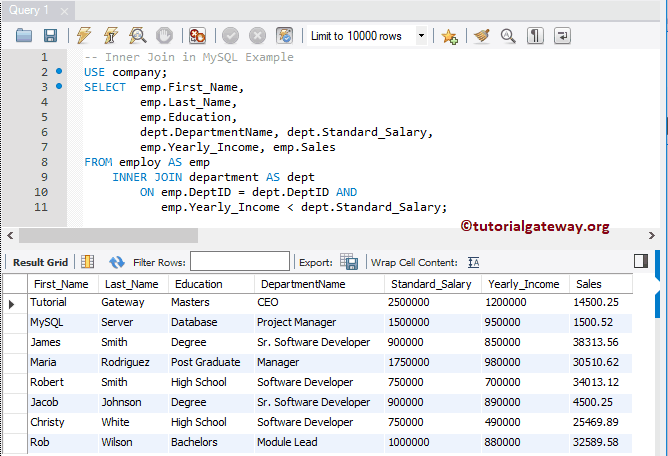Screen dimensions: 668x456
Task: Run statement under cursor with the lightning-cursor icon
Action: coord(111,35)
